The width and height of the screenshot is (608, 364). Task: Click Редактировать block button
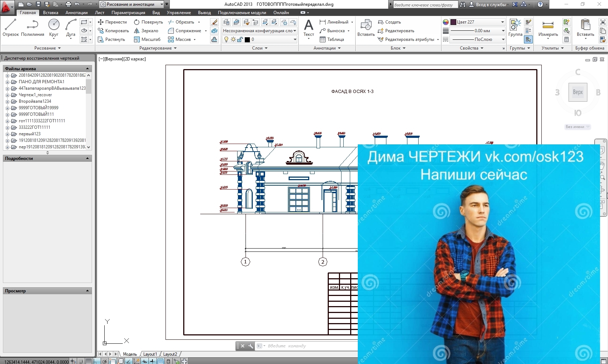(396, 31)
